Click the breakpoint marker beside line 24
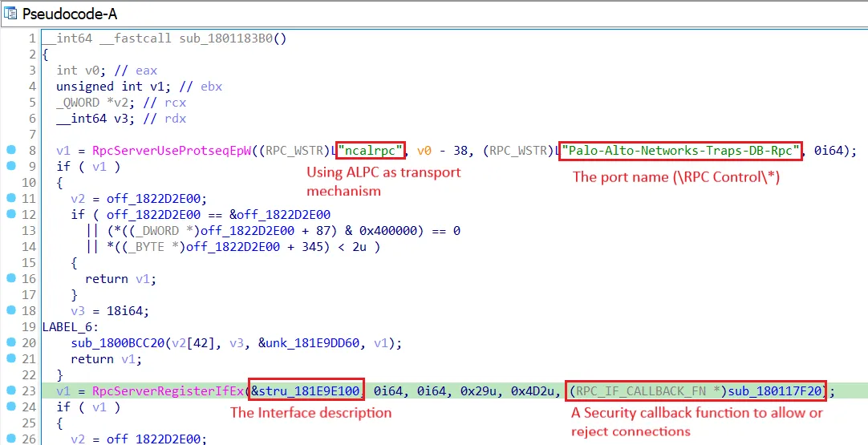Viewport: 868px width, 445px height. click(10, 407)
